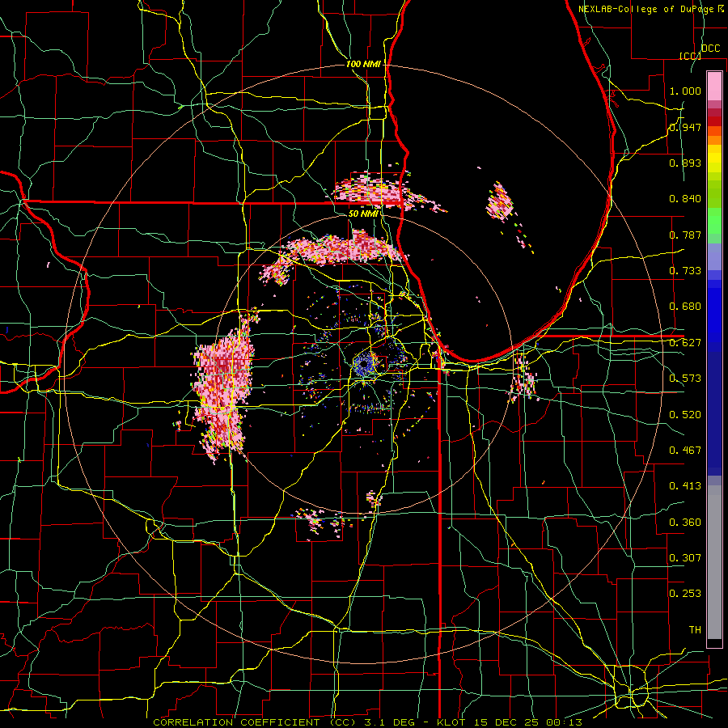Screen dimensions: 728x728
Task: Click the isolated pink echo over the lake
Action: 500,202
